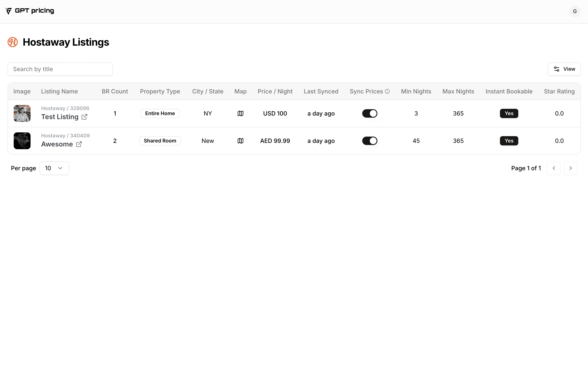This screenshot has width=588, height=391.
Task: Click Test Listing thumbnail image
Action: coord(22,113)
